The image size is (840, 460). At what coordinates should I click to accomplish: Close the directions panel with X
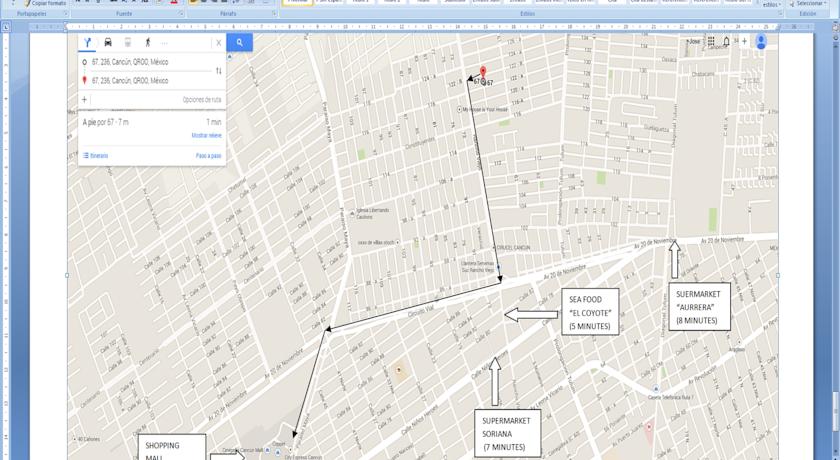219,43
